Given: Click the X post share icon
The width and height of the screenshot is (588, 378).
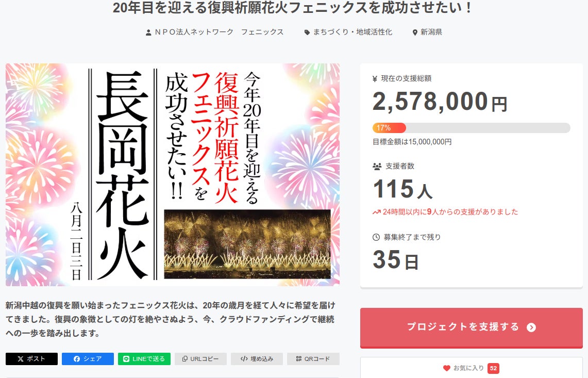Looking at the screenshot, I should [21, 359].
